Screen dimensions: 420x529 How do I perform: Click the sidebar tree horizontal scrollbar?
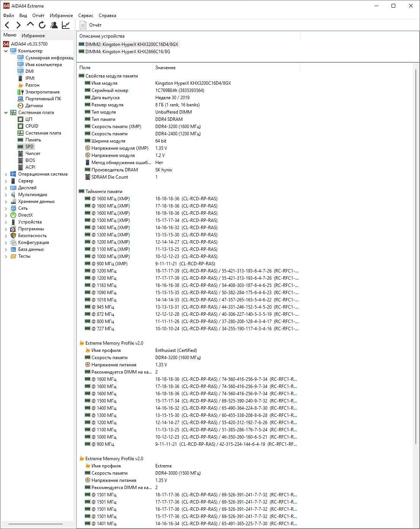35,524
